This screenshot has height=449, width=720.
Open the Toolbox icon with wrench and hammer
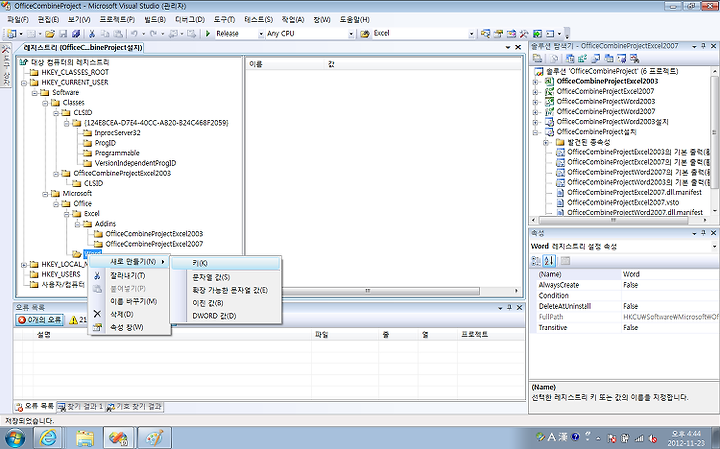524,34
